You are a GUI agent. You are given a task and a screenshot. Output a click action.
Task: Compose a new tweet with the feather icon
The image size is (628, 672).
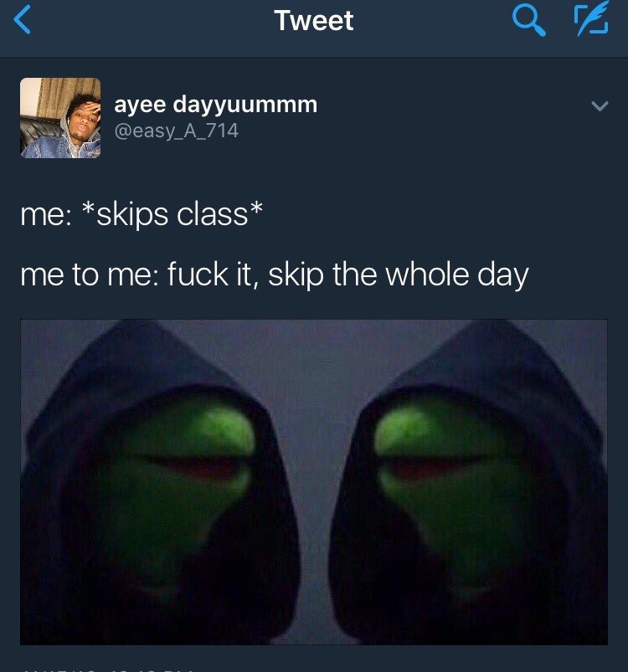(591, 18)
